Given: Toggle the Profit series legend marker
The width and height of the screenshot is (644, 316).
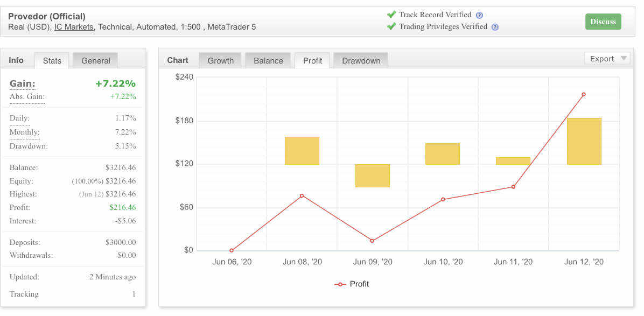Looking at the screenshot, I should point(340,284).
